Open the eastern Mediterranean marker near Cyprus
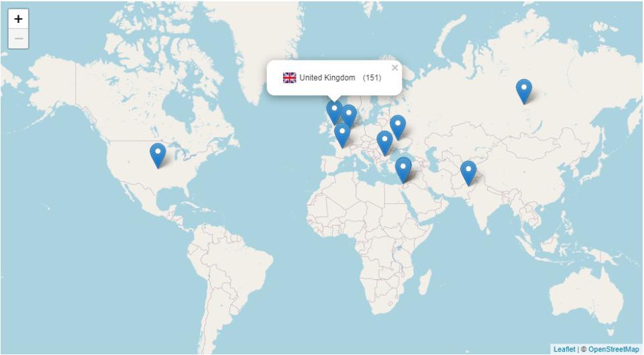The width and height of the screenshot is (644, 355). coord(403,168)
